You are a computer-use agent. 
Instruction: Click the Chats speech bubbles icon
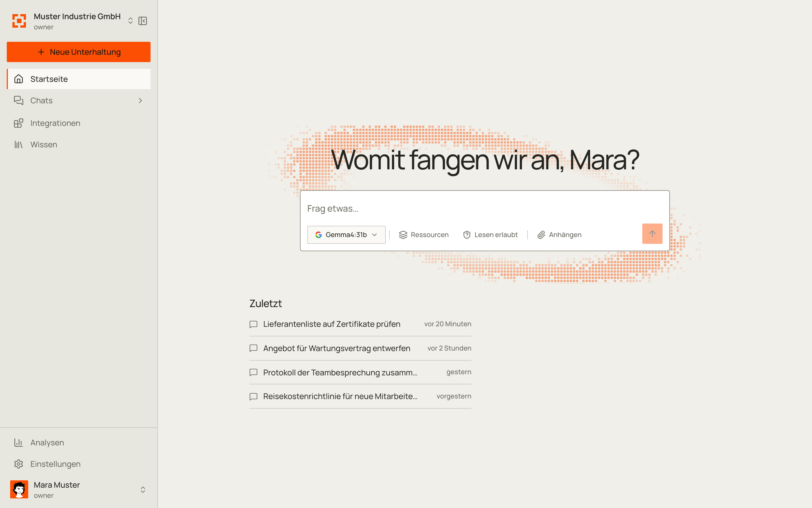tap(19, 100)
